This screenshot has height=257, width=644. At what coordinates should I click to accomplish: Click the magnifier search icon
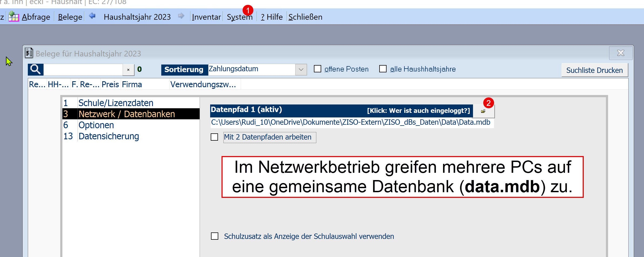[36, 70]
